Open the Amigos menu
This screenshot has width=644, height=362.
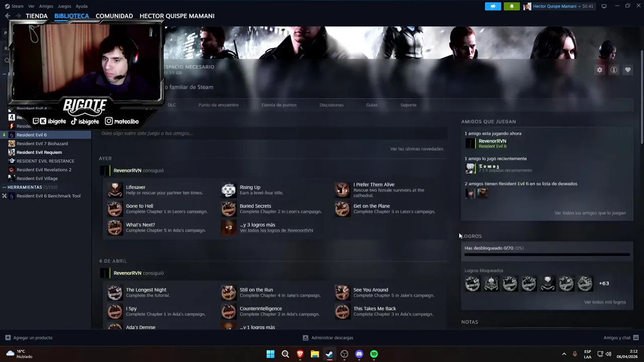(x=46, y=6)
